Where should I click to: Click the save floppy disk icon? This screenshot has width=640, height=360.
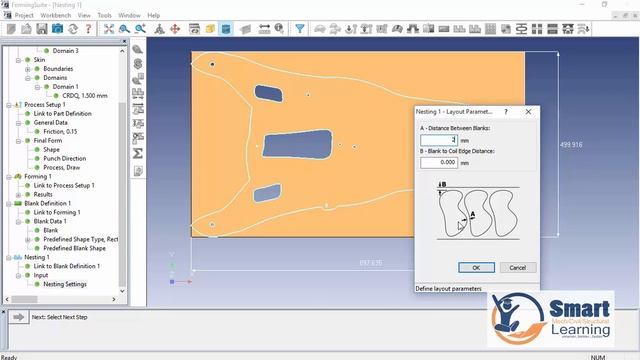(x=42, y=29)
